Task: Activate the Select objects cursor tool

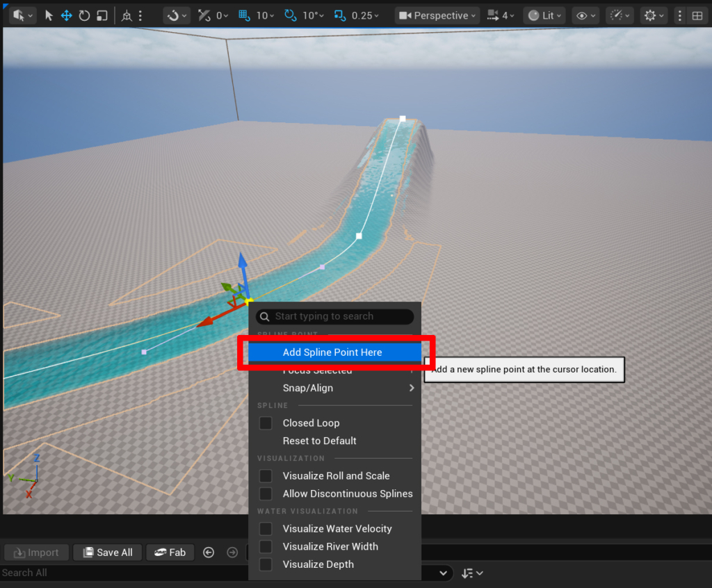Action: coord(49,15)
